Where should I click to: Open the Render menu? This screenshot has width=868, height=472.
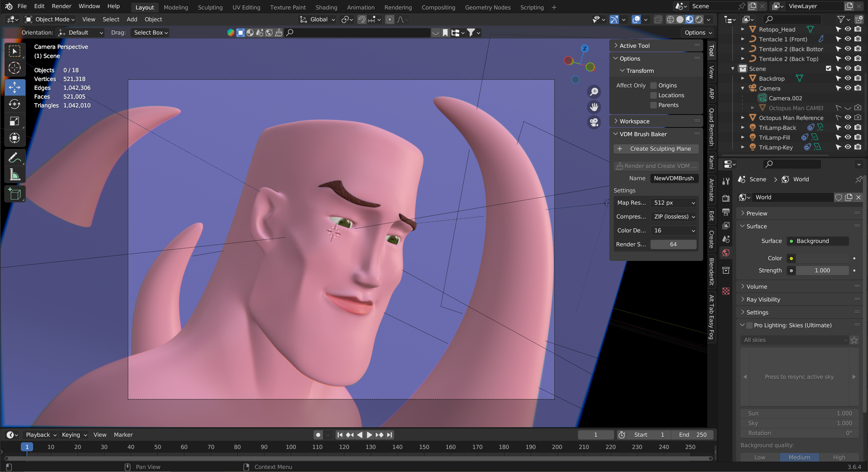(61, 6)
